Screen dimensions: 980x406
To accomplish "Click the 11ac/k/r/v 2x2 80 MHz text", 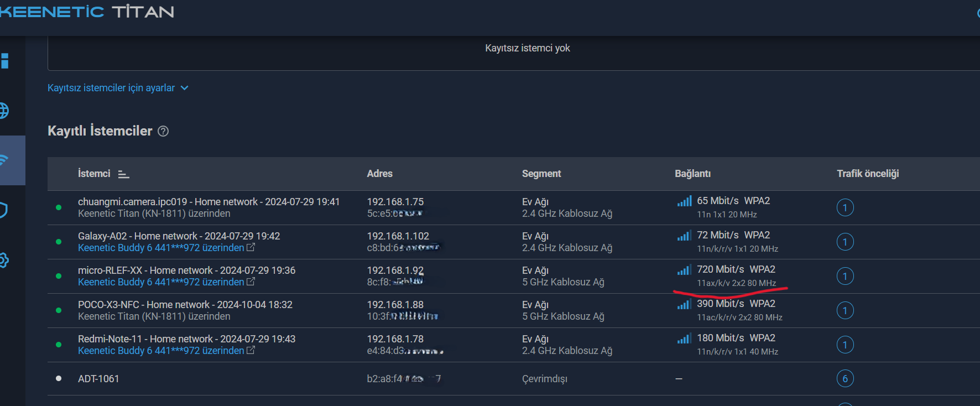I will pyautogui.click(x=739, y=317).
